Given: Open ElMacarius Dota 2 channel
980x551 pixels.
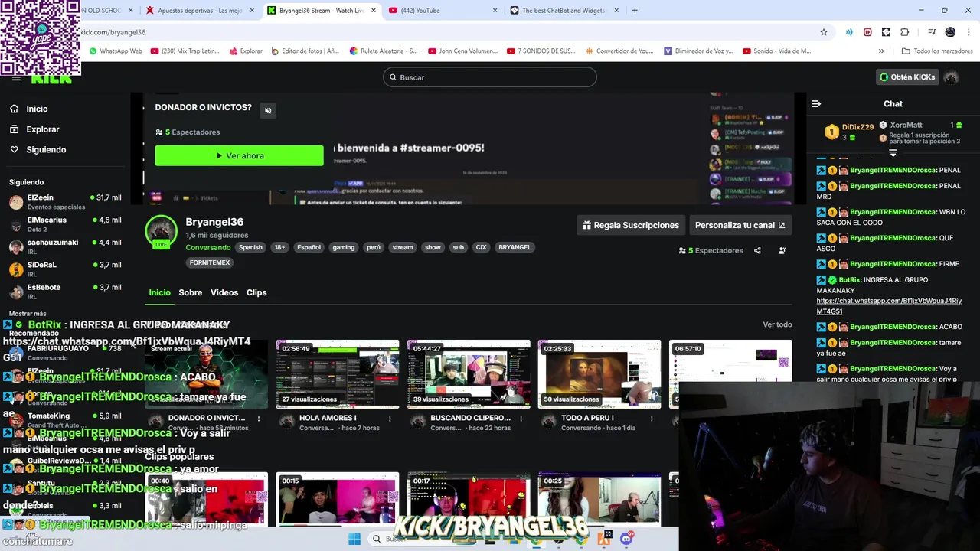Looking at the screenshot, I should point(65,224).
